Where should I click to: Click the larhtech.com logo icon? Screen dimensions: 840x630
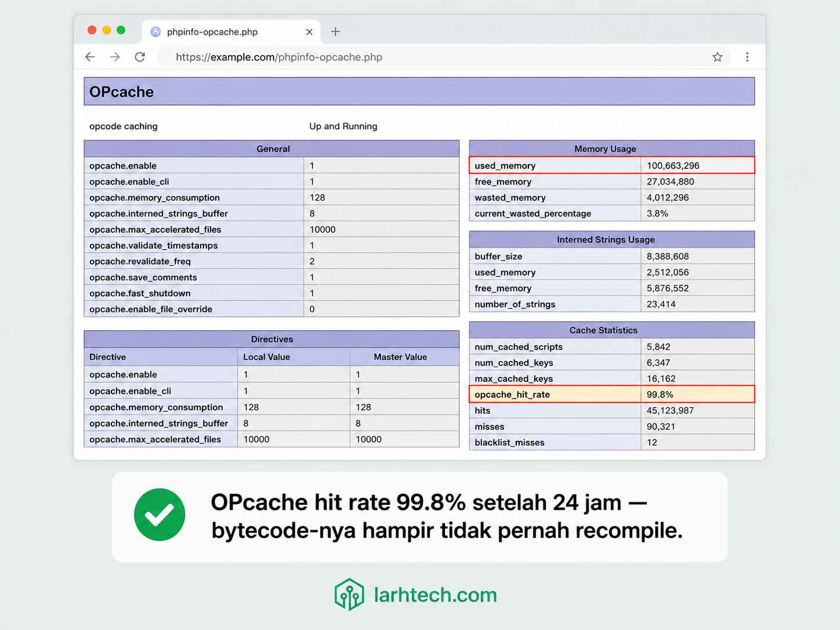(349, 595)
